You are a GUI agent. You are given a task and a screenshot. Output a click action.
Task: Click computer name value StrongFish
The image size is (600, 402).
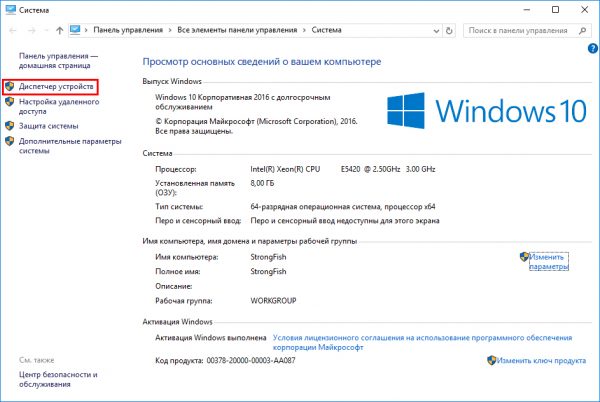coord(268,257)
